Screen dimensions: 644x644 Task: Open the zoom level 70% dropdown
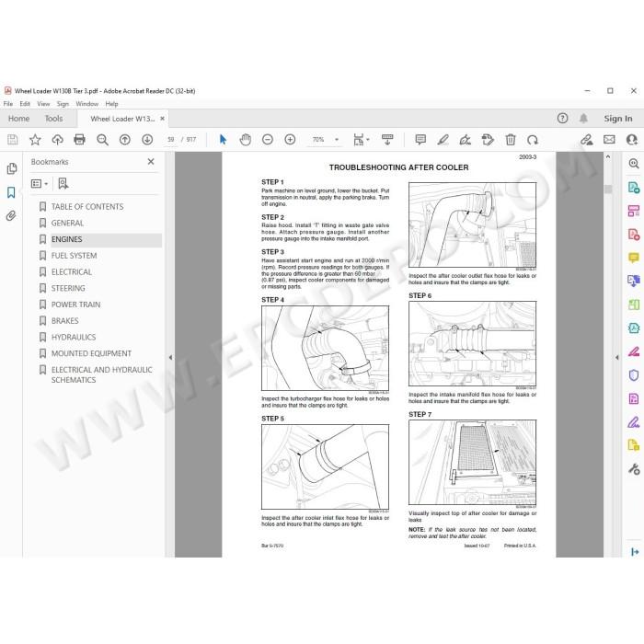point(337,140)
